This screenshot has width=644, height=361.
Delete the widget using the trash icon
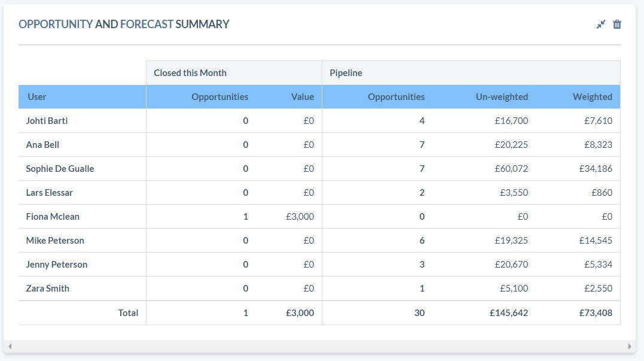tap(616, 25)
